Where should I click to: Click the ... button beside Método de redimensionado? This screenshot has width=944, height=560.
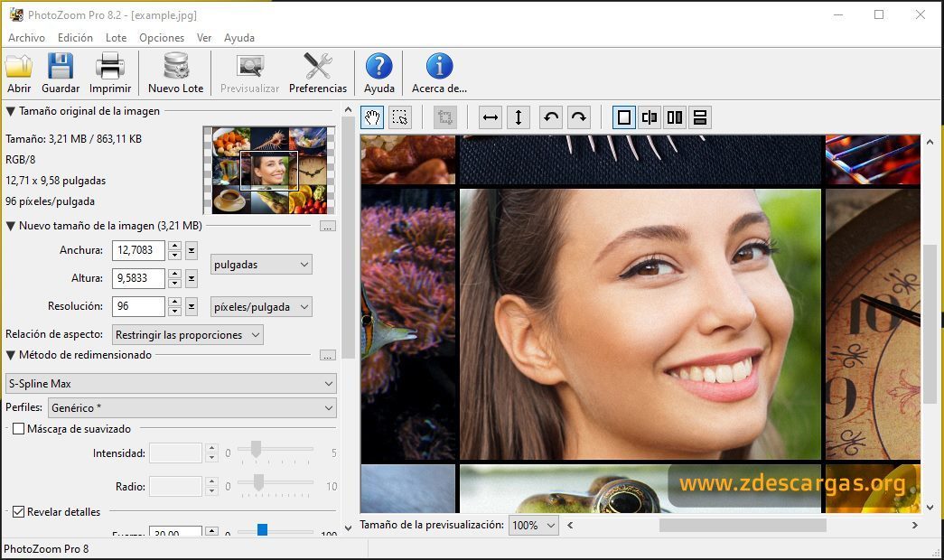[328, 355]
